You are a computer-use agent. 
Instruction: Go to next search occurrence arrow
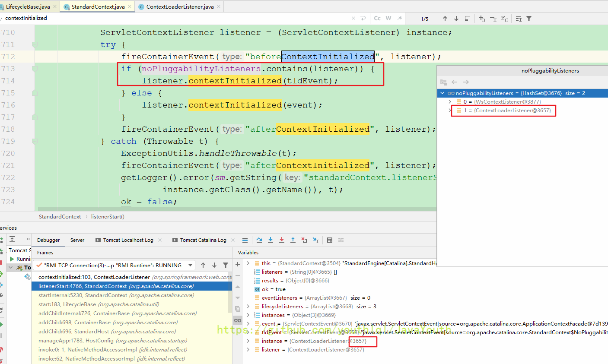(x=456, y=19)
